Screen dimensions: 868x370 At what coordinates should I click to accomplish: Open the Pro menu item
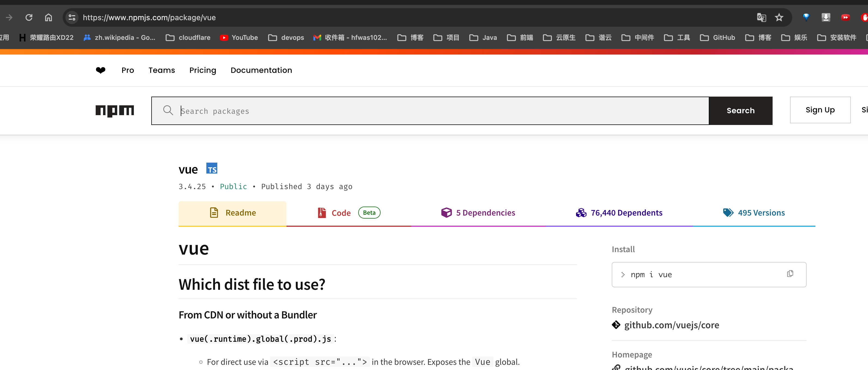click(x=128, y=70)
